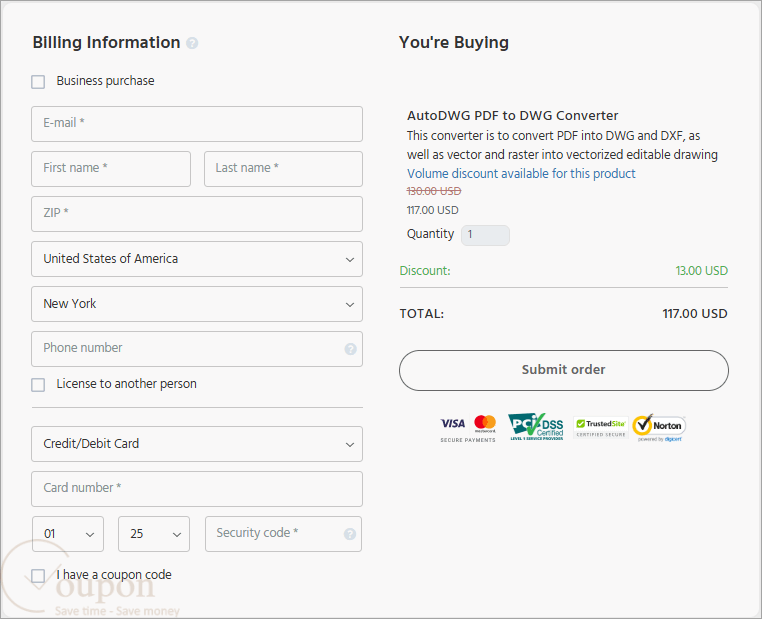The width and height of the screenshot is (762, 619).
Task: Click the green Discount: label
Action: tap(425, 271)
